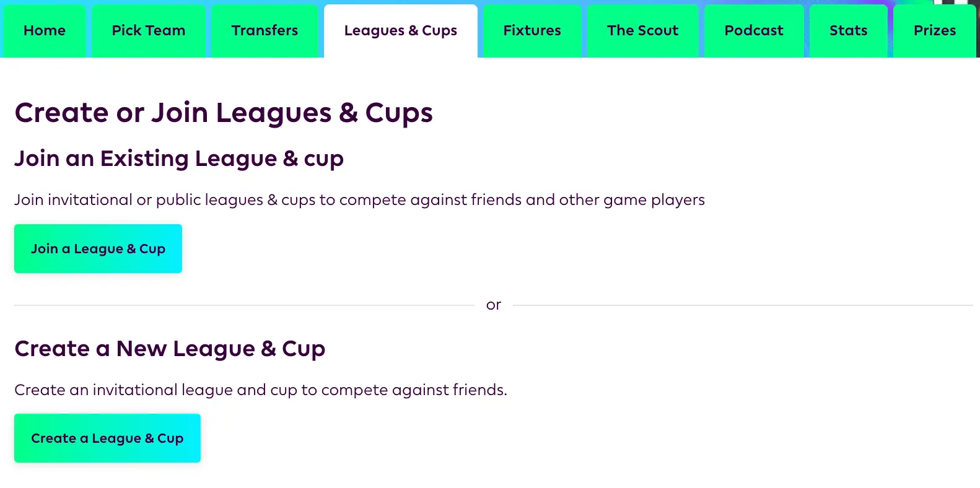Click the invitational leagues description text
This screenshot has height=488, width=980.
coord(359,199)
